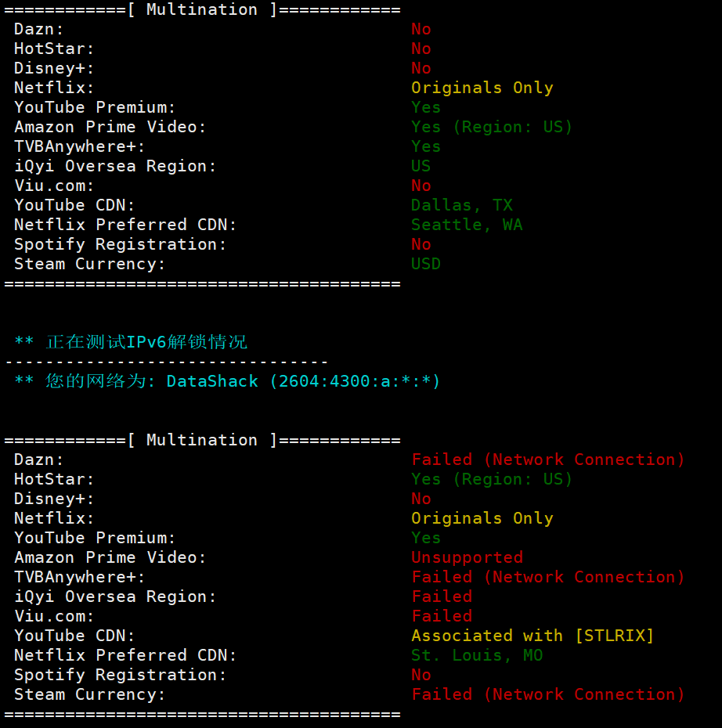Click the "您的网络为:" label
722x728 pixels.
(x=100, y=381)
